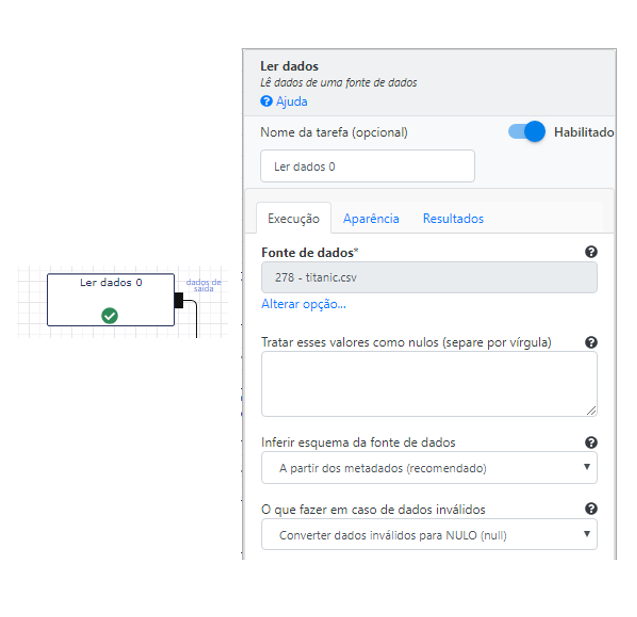Click the Alterar opção... link
Image resolution: width=637 pixels, height=617 pixels.
click(304, 304)
